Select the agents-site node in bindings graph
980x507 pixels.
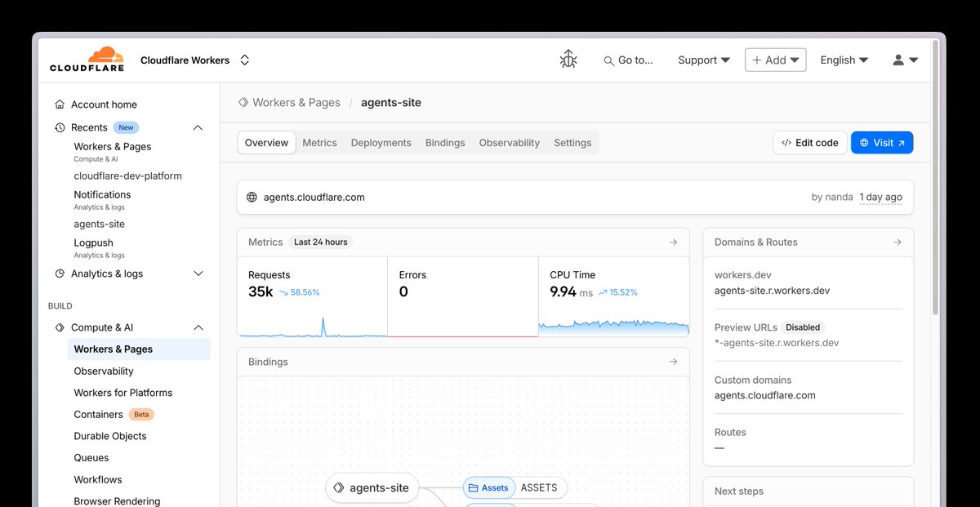(x=372, y=488)
